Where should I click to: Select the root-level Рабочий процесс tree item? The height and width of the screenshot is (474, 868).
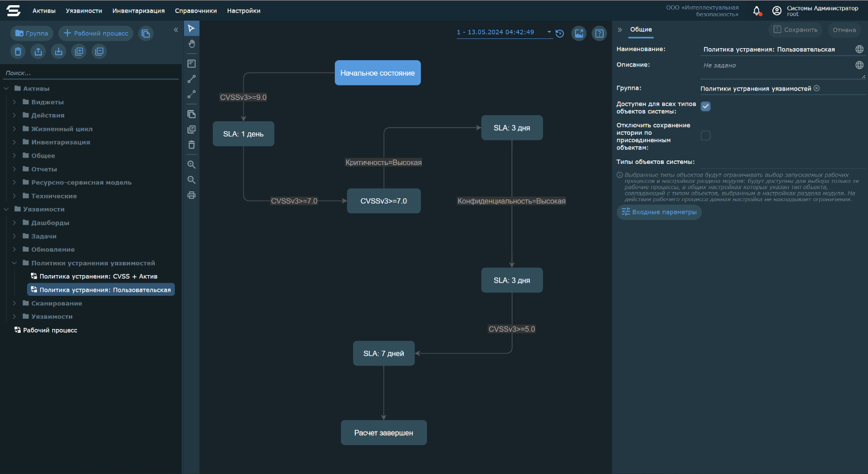(x=50, y=330)
